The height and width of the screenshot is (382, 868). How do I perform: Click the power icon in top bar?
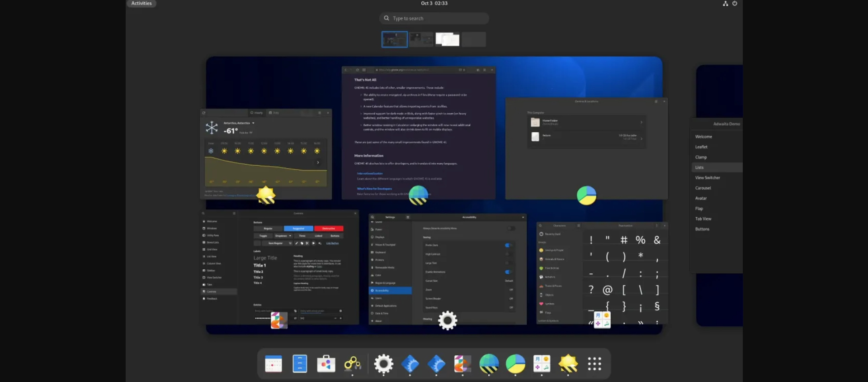point(735,3)
